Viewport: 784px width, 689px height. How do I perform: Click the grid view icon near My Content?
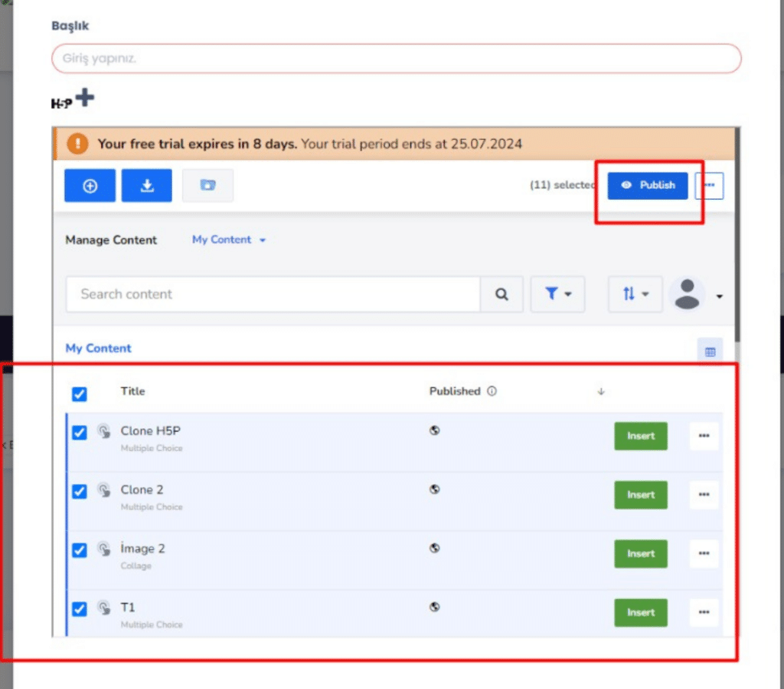click(710, 351)
